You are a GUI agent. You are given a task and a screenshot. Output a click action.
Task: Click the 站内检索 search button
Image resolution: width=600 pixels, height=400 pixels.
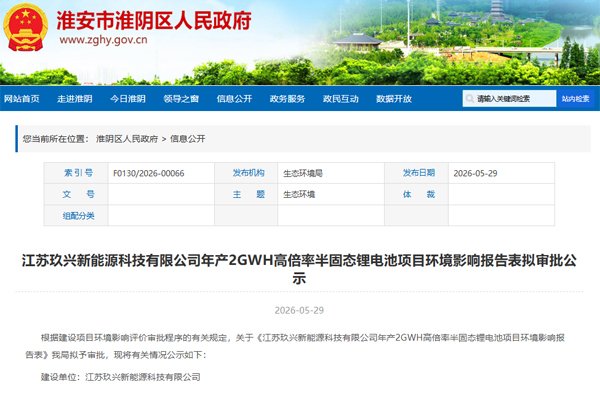pos(576,99)
